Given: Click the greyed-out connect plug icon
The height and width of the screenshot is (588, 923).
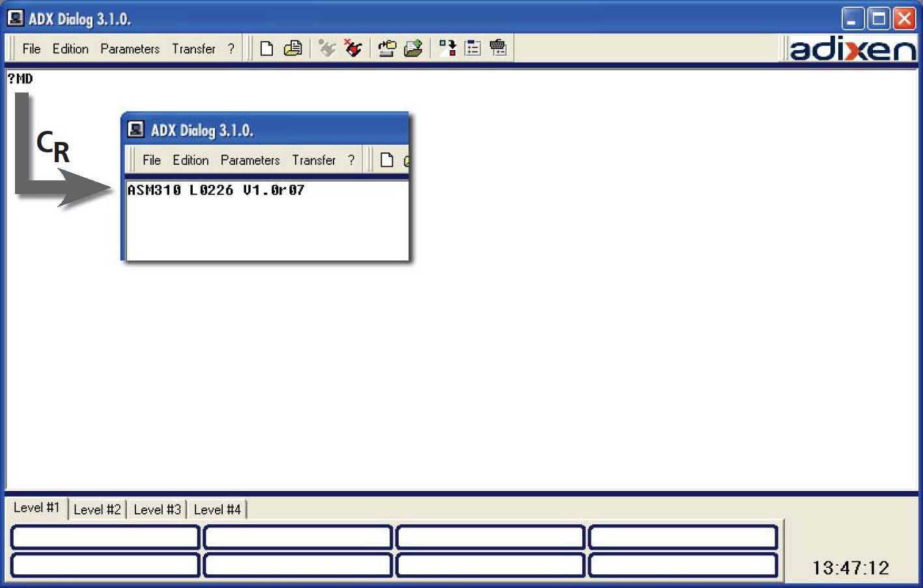Looking at the screenshot, I should click(327, 48).
